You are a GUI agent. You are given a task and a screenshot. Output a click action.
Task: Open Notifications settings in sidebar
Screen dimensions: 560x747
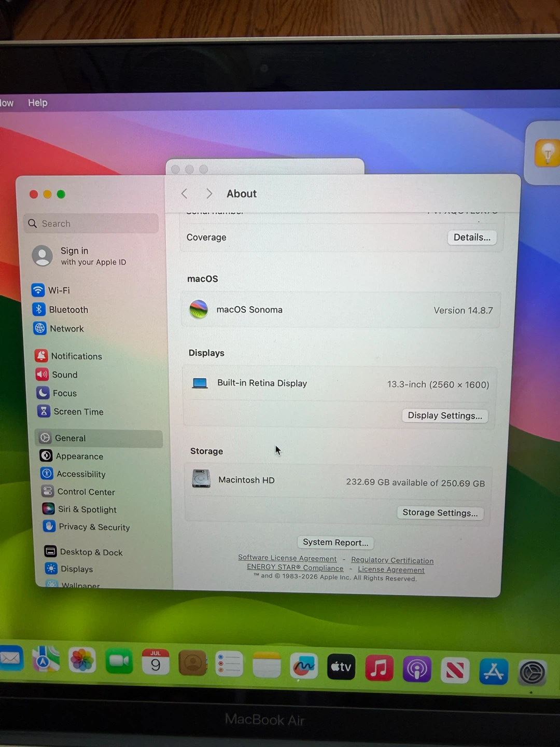tap(68, 356)
